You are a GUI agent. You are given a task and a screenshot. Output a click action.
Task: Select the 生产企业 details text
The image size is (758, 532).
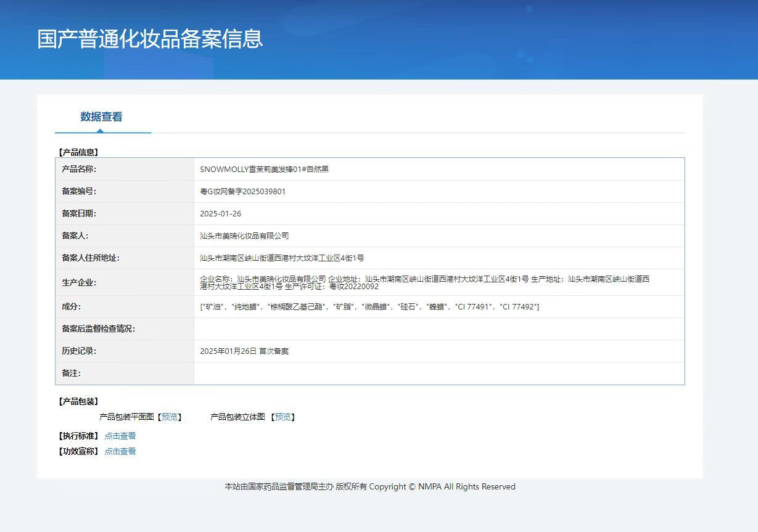coord(425,282)
